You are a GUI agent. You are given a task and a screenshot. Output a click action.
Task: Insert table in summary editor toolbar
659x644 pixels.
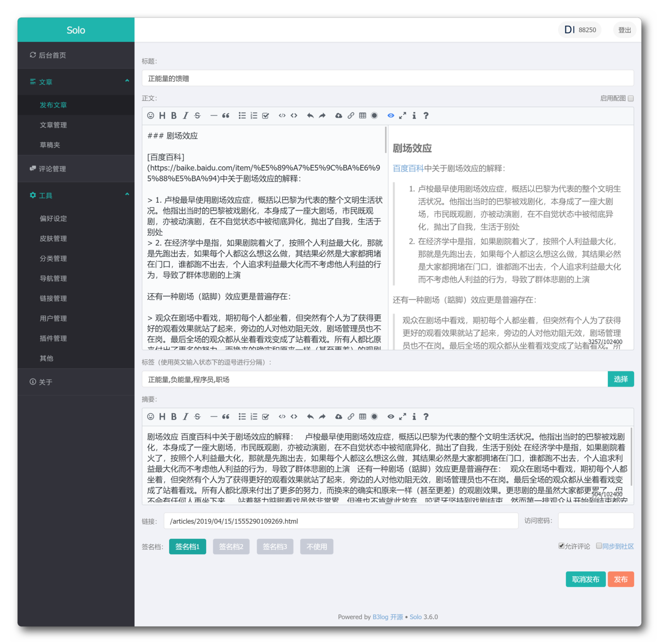(363, 417)
